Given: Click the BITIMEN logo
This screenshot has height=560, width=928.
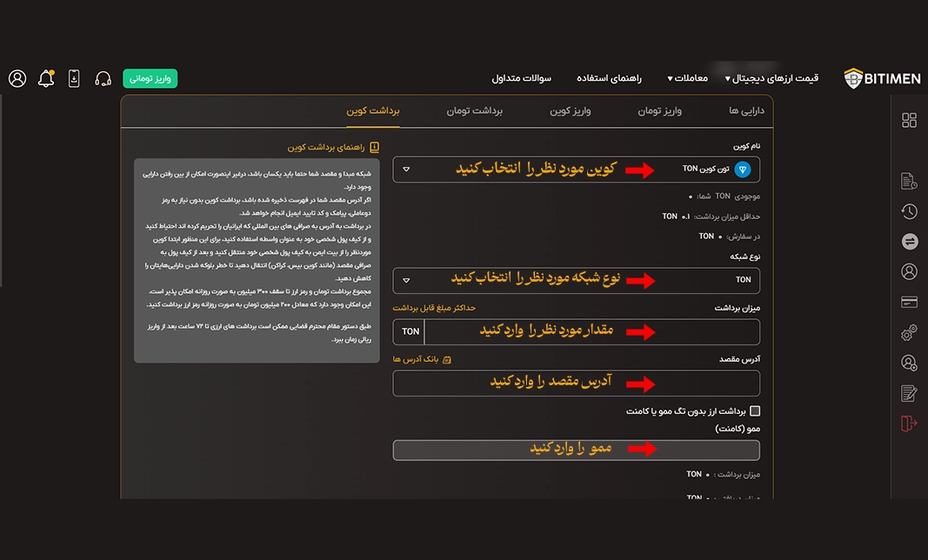Looking at the screenshot, I should coord(882,78).
